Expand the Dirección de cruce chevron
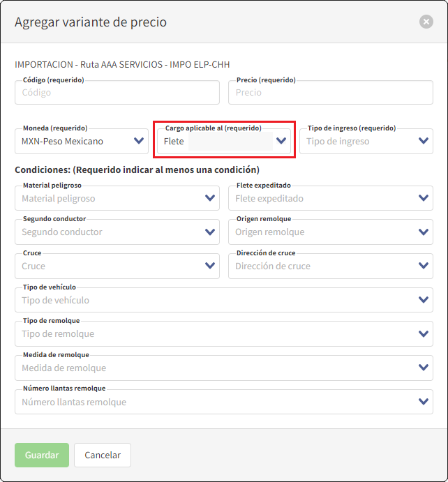Image resolution: width=448 pixels, height=482 pixels. point(424,266)
